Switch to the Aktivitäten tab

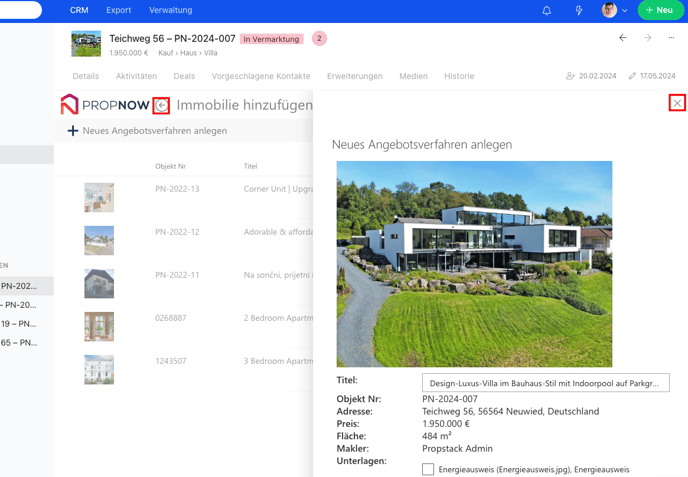pyautogui.click(x=136, y=76)
